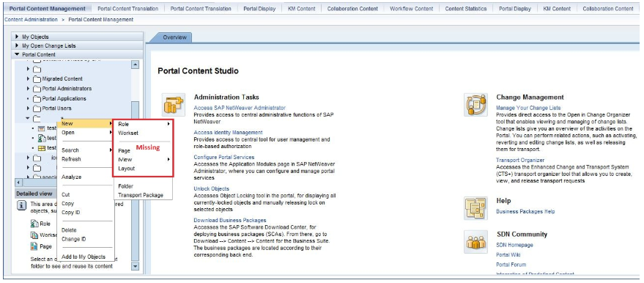Expand the Migrated Content tree node arrow
The height and width of the screenshot is (283, 644).
pos(28,79)
